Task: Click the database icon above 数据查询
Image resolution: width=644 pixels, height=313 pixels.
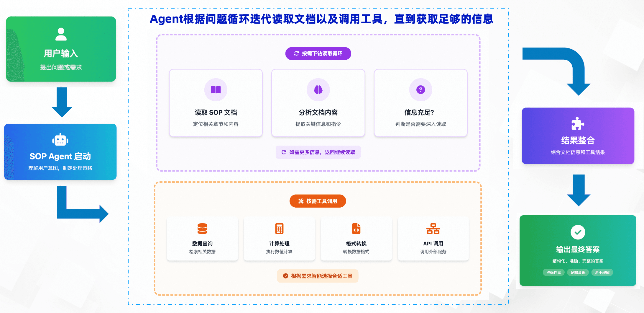Action: coord(202,229)
